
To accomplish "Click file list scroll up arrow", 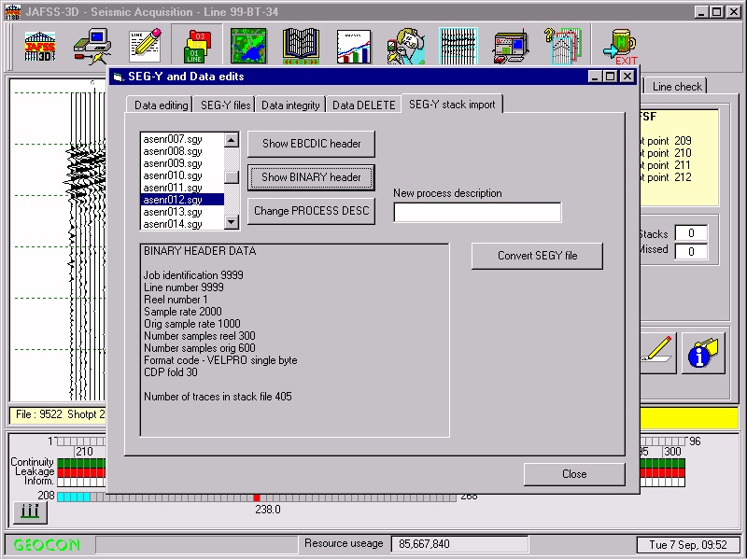I will [x=232, y=140].
